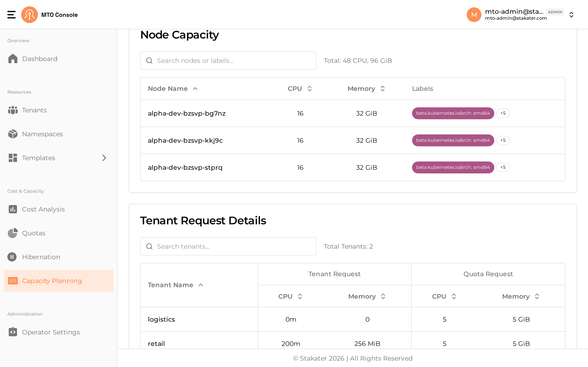
Task: Toggle Node Name sort order
Action: pos(173,89)
